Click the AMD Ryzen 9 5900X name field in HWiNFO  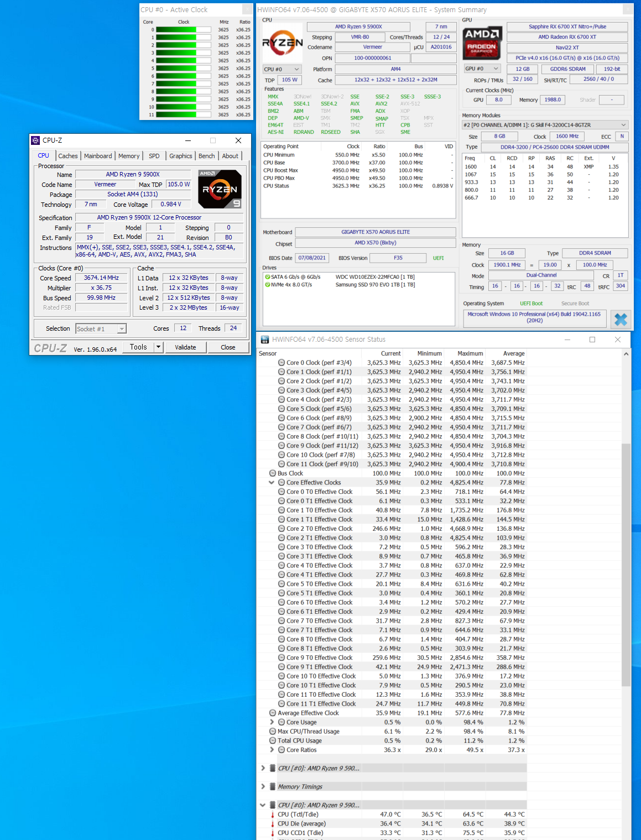(358, 27)
